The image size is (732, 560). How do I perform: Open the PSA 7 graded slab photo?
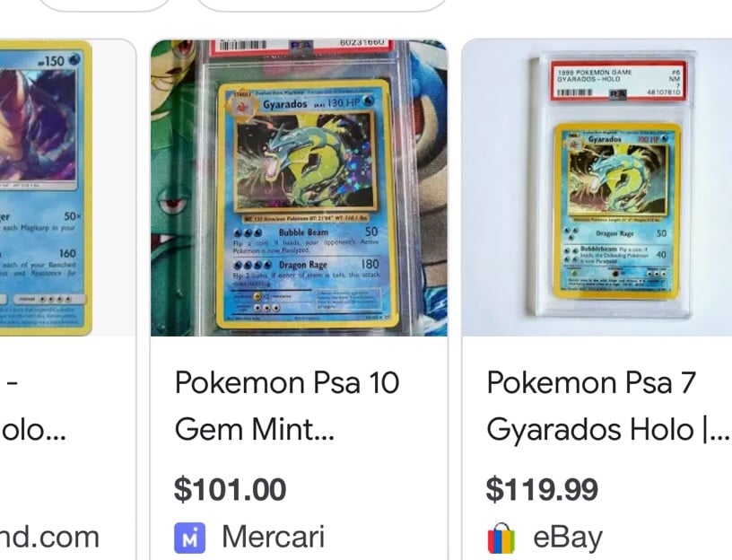point(597,188)
